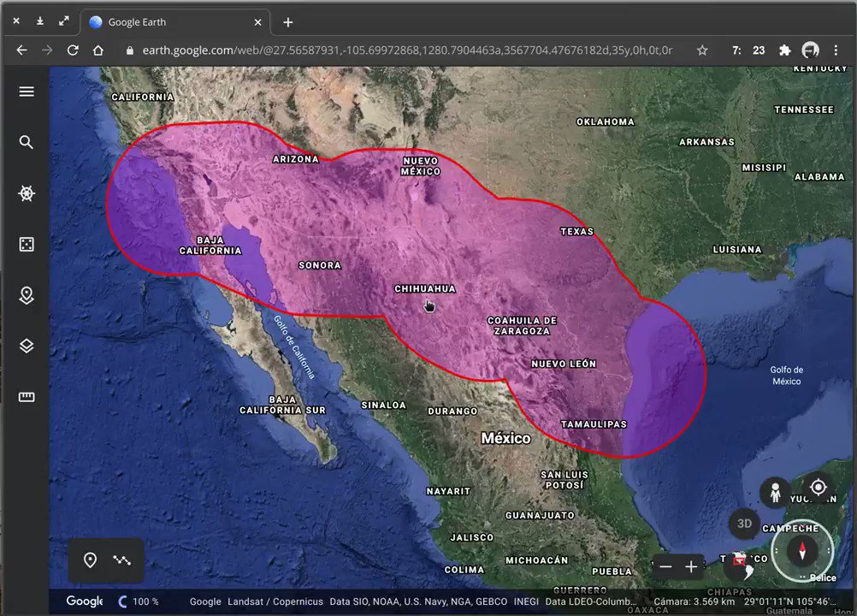The height and width of the screenshot is (616, 857).
Task: Select the Measure ruler tool
Action: point(27,397)
